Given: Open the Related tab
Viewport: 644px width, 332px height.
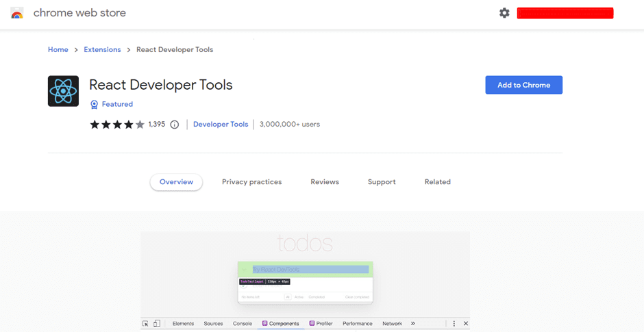Looking at the screenshot, I should pyautogui.click(x=437, y=182).
